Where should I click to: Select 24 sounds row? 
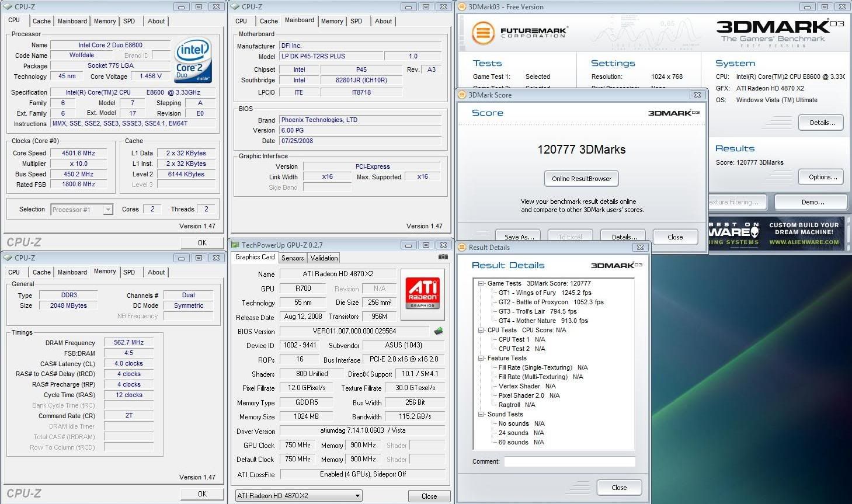pos(521,433)
